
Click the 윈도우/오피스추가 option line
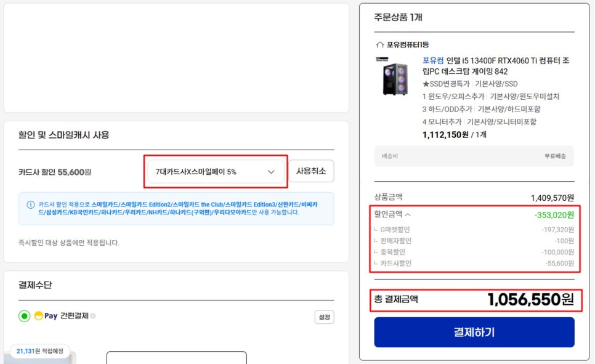491,97
